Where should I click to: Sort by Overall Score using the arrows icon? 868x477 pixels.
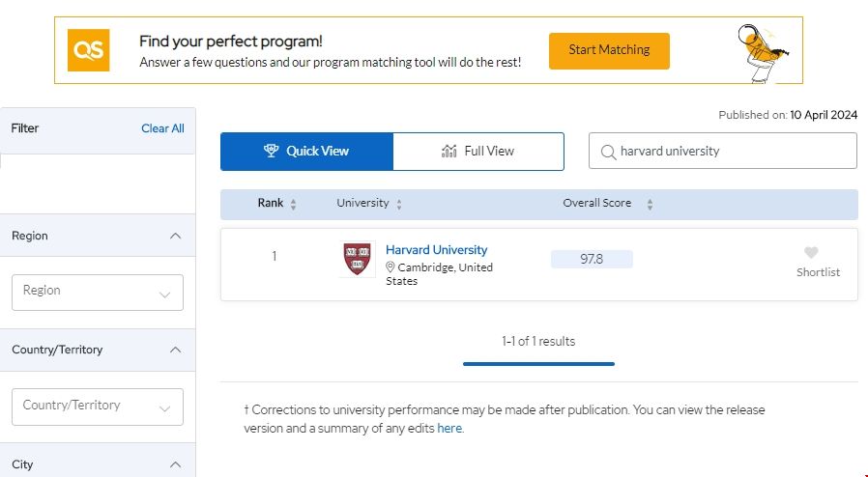click(x=650, y=204)
